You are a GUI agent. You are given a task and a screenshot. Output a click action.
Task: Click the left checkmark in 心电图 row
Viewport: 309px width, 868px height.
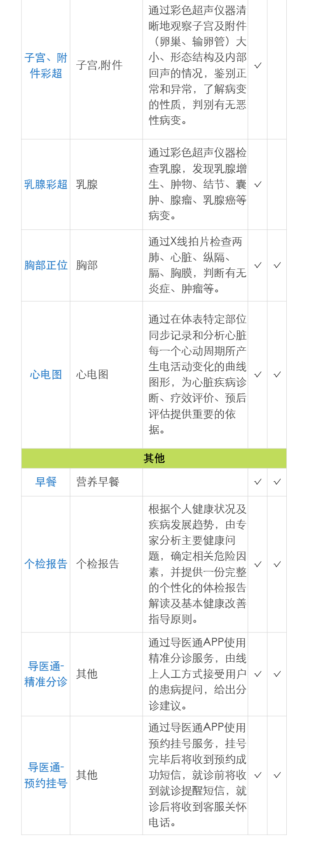258,375
